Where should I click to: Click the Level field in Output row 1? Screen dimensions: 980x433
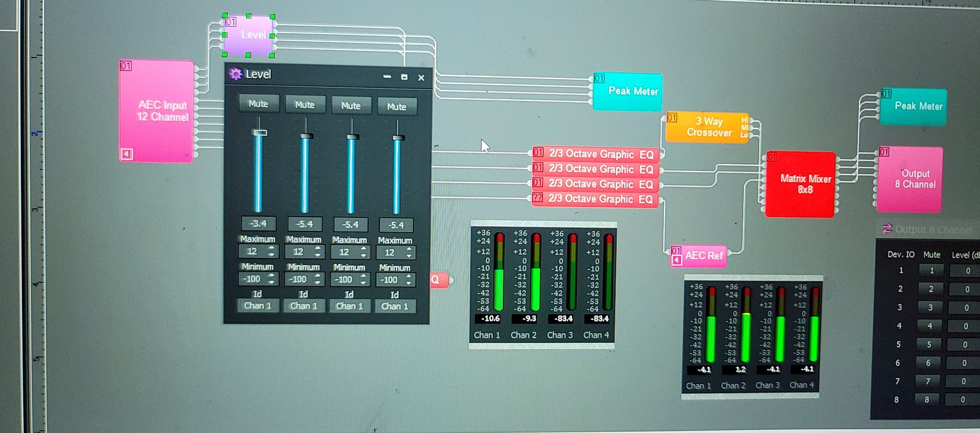967,271
